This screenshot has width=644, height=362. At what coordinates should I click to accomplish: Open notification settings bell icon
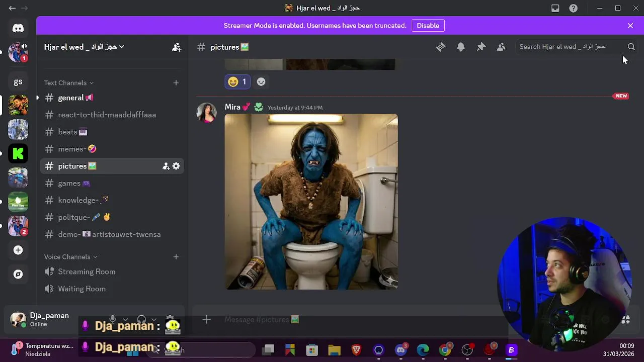click(461, 47)
